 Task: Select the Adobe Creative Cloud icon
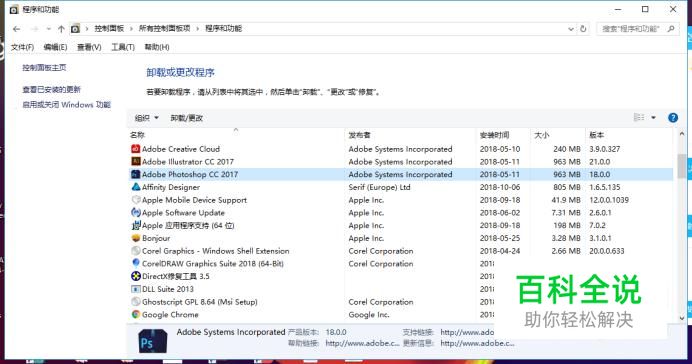tap(136, 149)
